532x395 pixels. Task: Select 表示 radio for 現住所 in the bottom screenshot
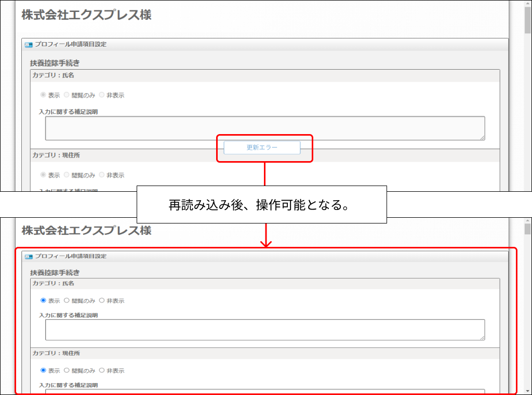[43, 370]
